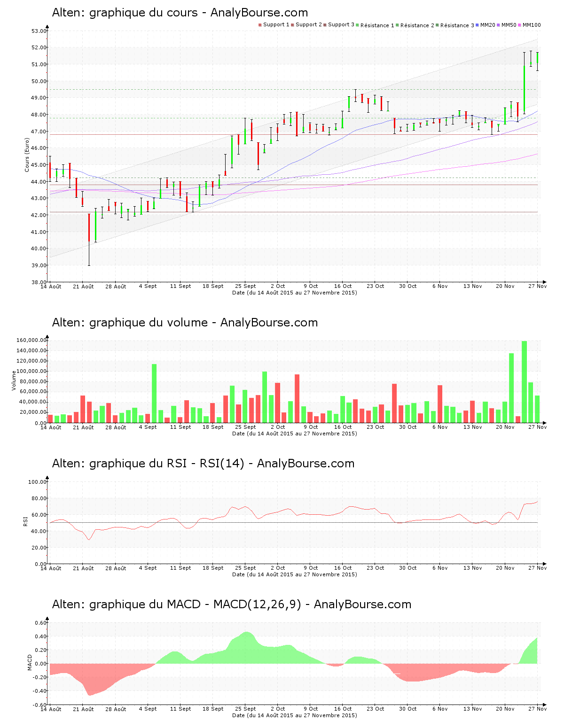Click '18 Sept' under the RSI chart
Image resolution: width=564 pixels, height=728 pixels.
(213, 568)
